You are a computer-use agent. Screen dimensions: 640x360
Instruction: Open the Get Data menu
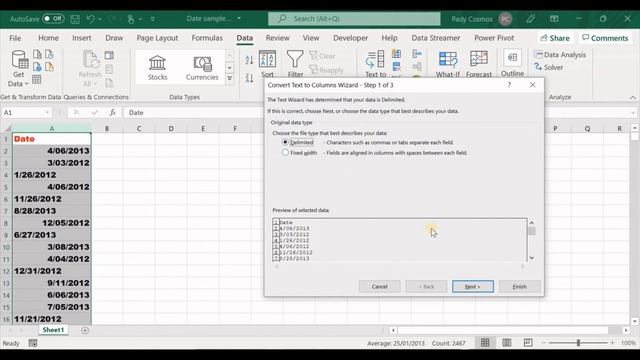point(18,69)
